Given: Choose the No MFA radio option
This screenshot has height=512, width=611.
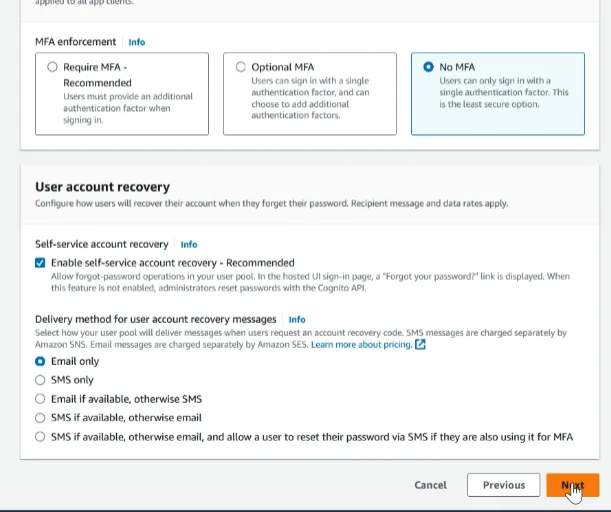Looking at the screenshot, I should point(428,67).
